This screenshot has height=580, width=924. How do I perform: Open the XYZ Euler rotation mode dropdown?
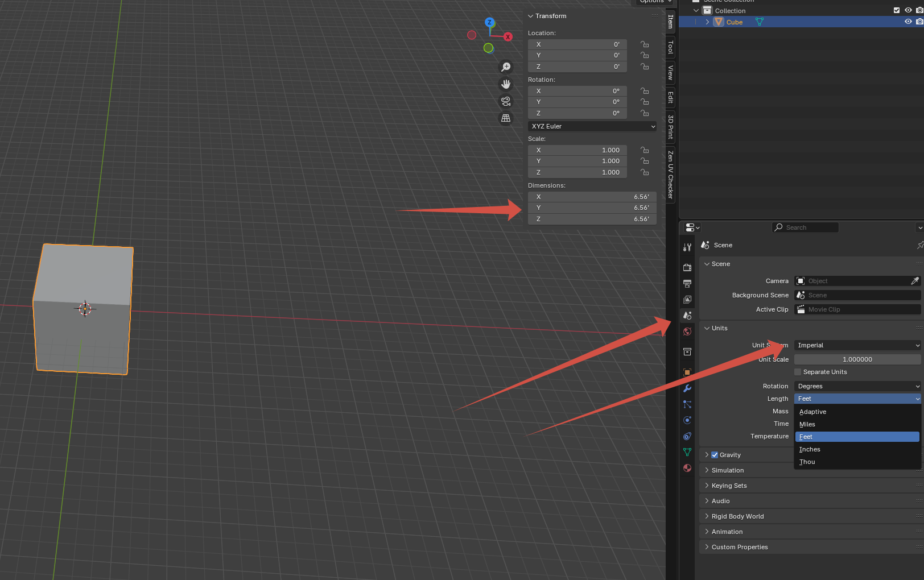593,126
